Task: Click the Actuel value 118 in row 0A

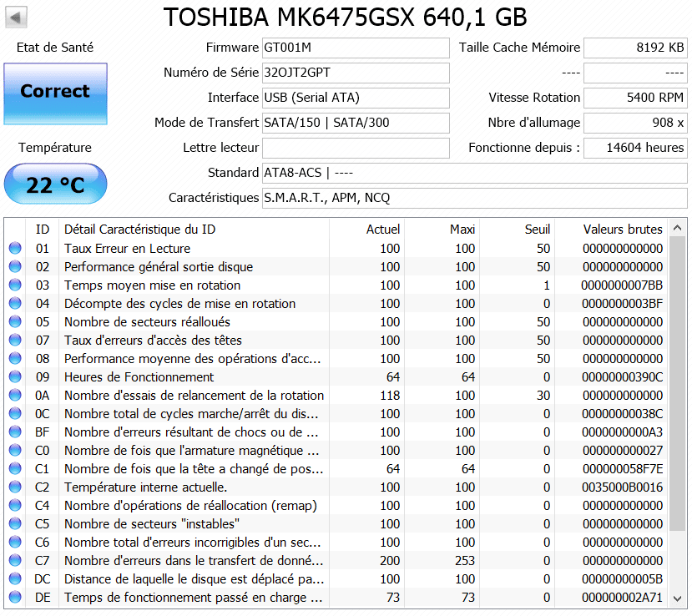Action: 390,395
